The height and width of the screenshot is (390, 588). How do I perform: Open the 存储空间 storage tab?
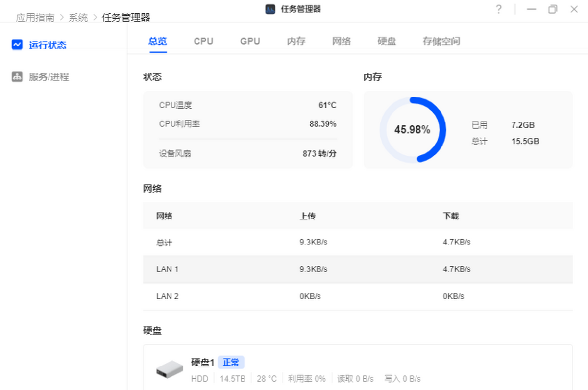[x=441, y=41]
